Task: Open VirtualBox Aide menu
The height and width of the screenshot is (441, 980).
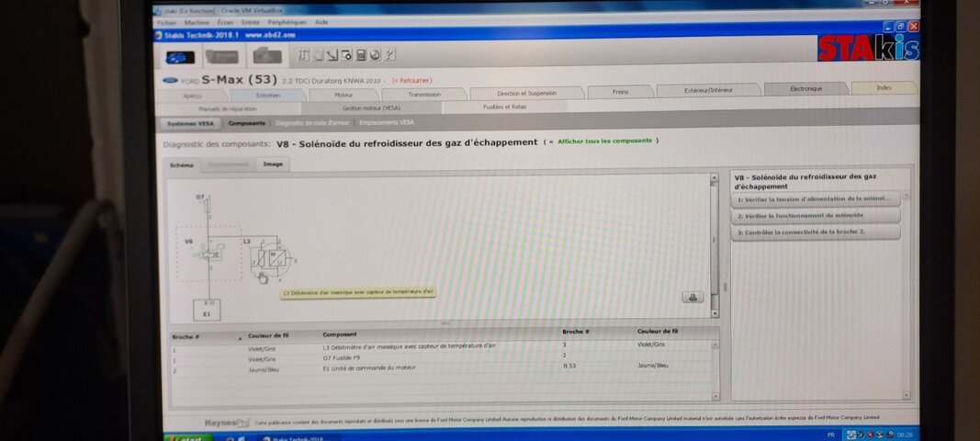Action: (321, 23)
